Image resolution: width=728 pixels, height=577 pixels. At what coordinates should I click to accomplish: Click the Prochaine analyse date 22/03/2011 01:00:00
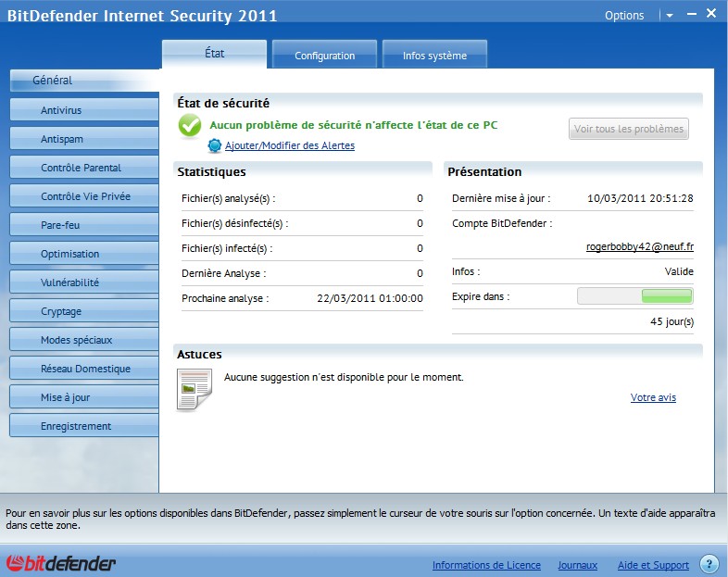pos(370,298)
